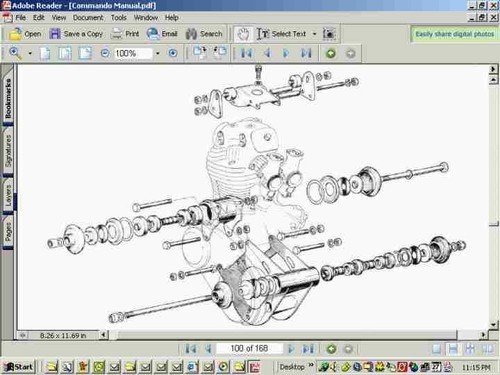This screenshot has height=375, width=500.
Task: Go to next page from status bar
Action: coord(291,349)
